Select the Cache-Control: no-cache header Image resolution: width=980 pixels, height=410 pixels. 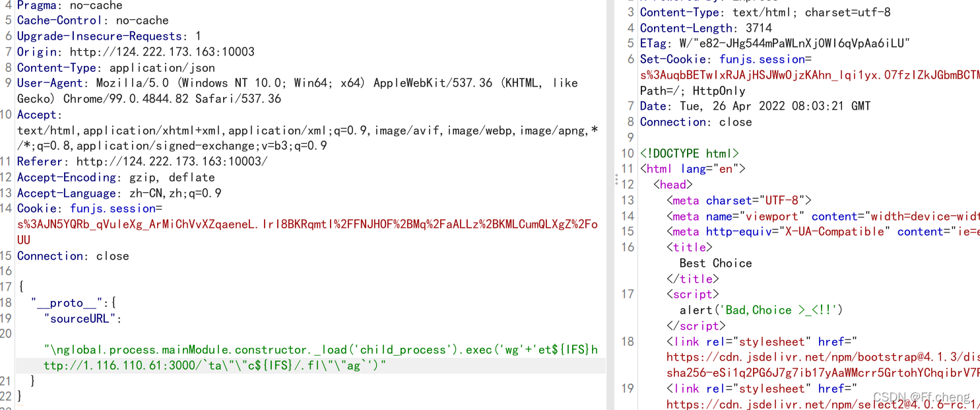(93, 20)
